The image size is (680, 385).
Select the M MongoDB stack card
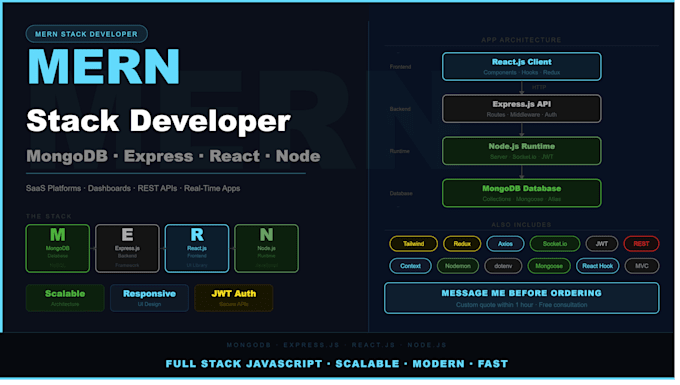tap(58, 249)
